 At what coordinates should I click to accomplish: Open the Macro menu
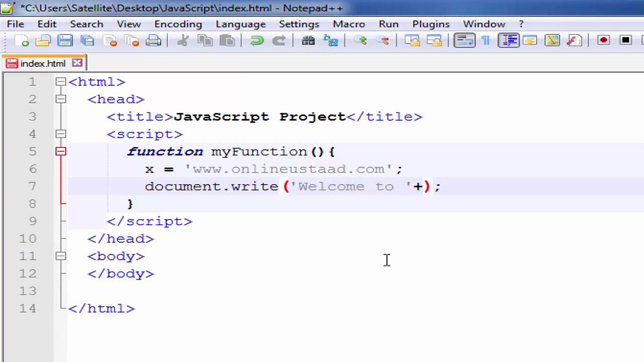pyautogui.click(x=349, y=24)
